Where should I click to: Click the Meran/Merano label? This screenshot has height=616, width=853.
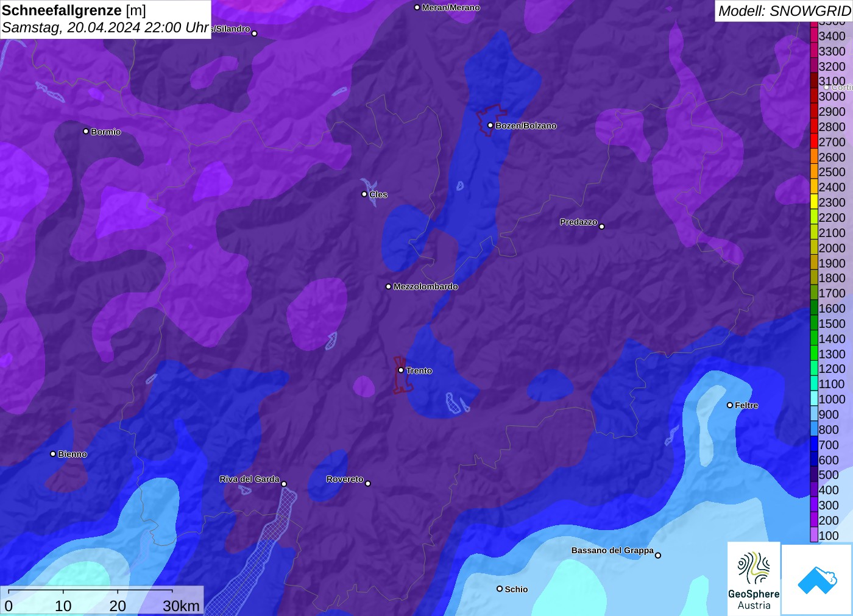point(451,7)
